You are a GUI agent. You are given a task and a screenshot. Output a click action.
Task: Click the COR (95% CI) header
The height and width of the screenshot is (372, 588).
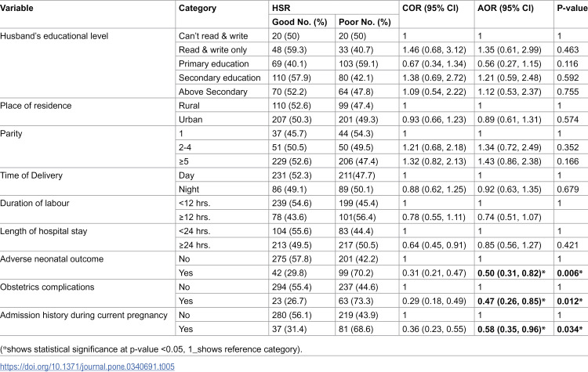(430, 9)
